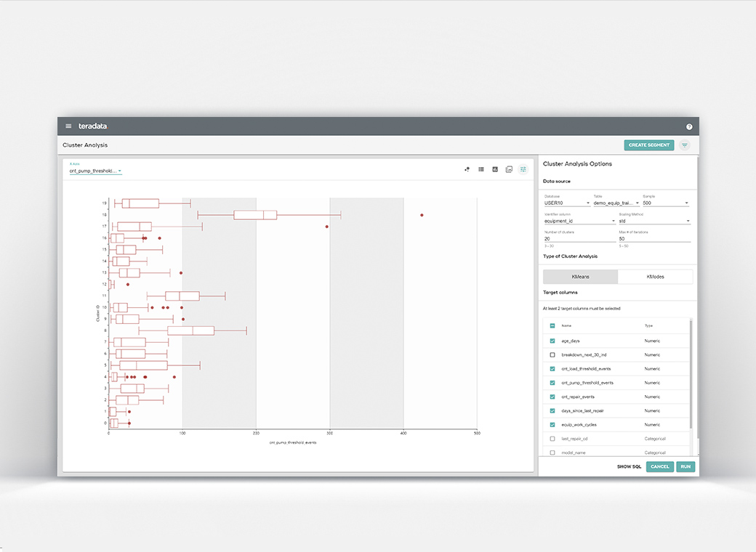
Task: Click the help question mark icon
Action: tap(689, 126)
